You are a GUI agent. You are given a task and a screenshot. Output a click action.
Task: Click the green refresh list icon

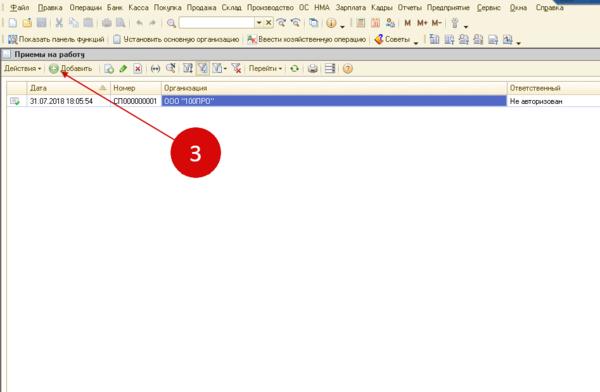click(294, 69)
